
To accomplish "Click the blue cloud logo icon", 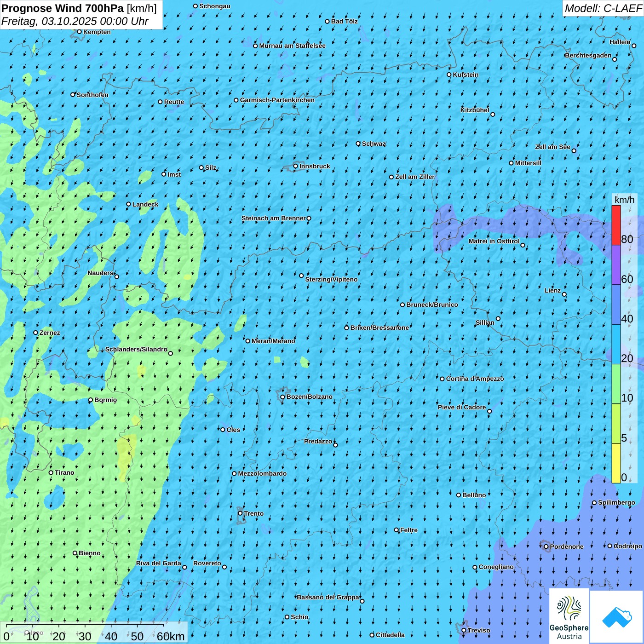I will [617, 617].
